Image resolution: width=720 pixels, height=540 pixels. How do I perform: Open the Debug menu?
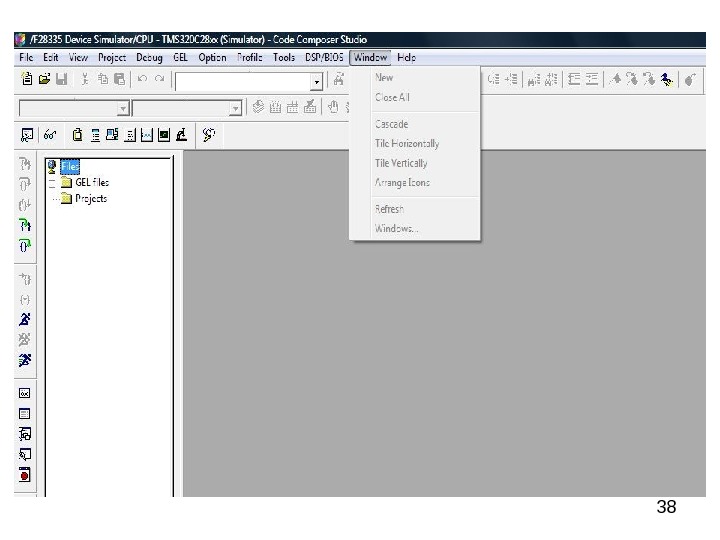coord(149,57)
